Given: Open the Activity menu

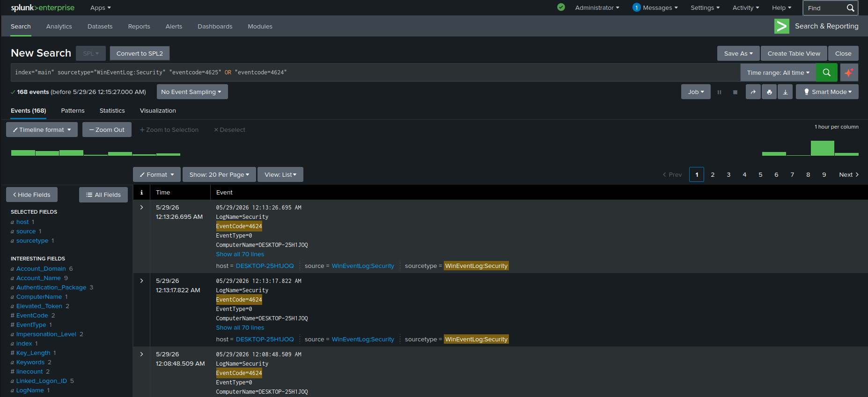Looking at the screenshot, I should point(746,8).
